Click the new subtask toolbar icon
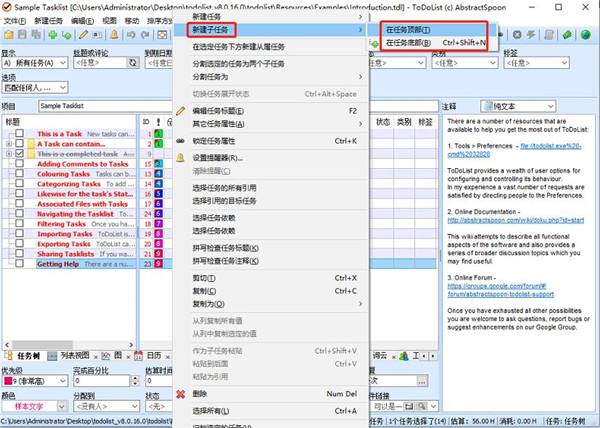 click(x=67, y=35)
